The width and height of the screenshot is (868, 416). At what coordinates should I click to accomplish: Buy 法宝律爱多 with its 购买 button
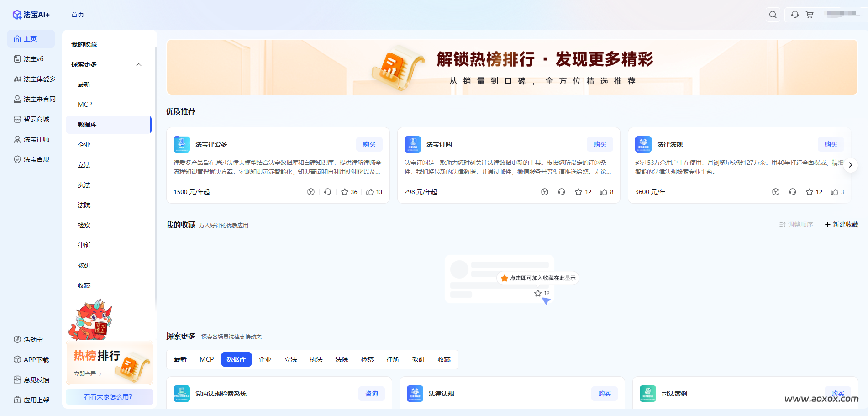[x=369, y=144]
